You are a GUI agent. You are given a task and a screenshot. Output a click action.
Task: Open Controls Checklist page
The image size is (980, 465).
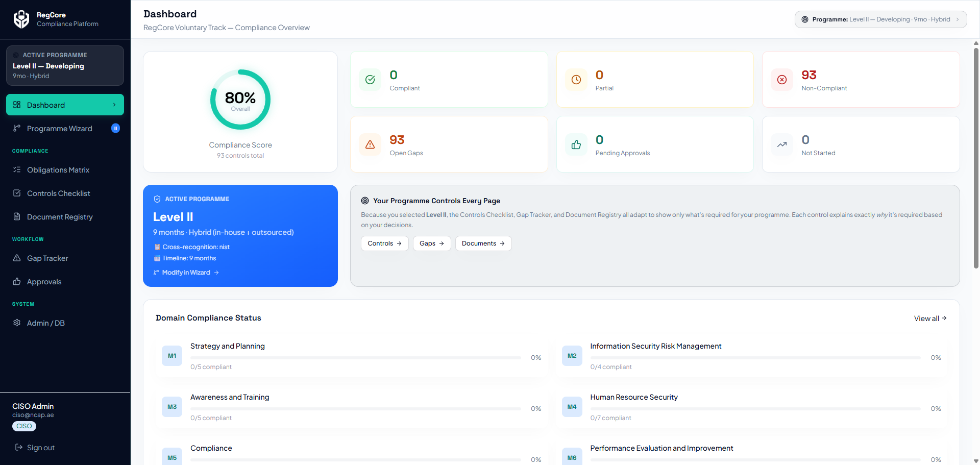pos(65,193)
